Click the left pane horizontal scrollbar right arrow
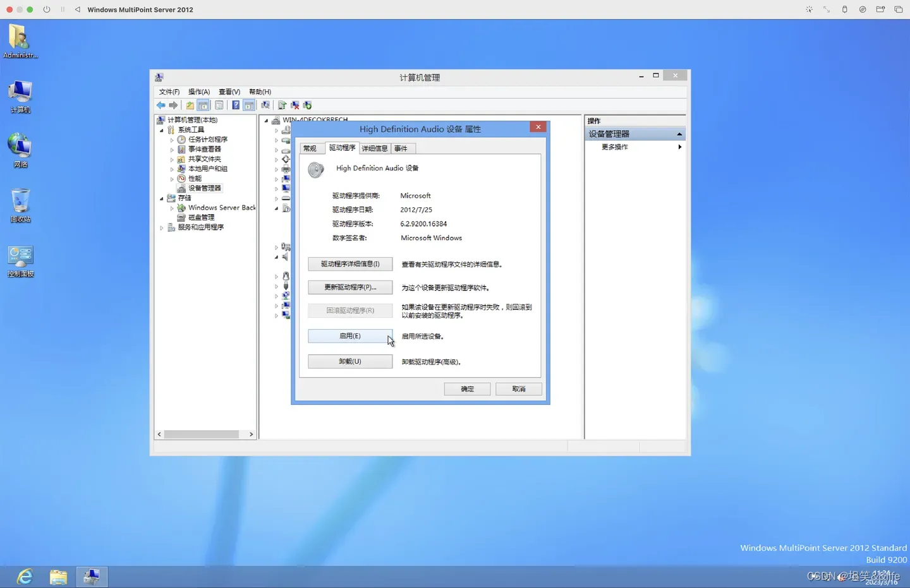Viewport: 910px width, 588px height. pos(251,435)
